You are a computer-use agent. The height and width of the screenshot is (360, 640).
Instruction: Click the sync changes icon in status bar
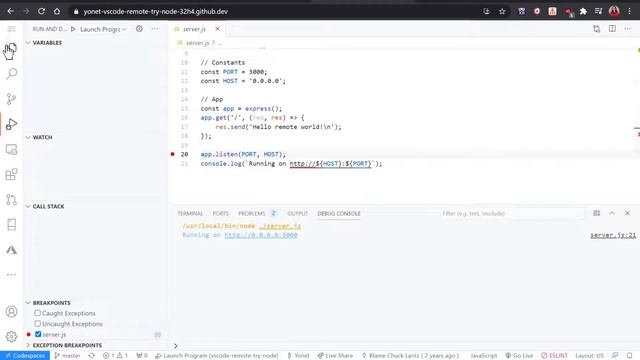click(91, 356)
